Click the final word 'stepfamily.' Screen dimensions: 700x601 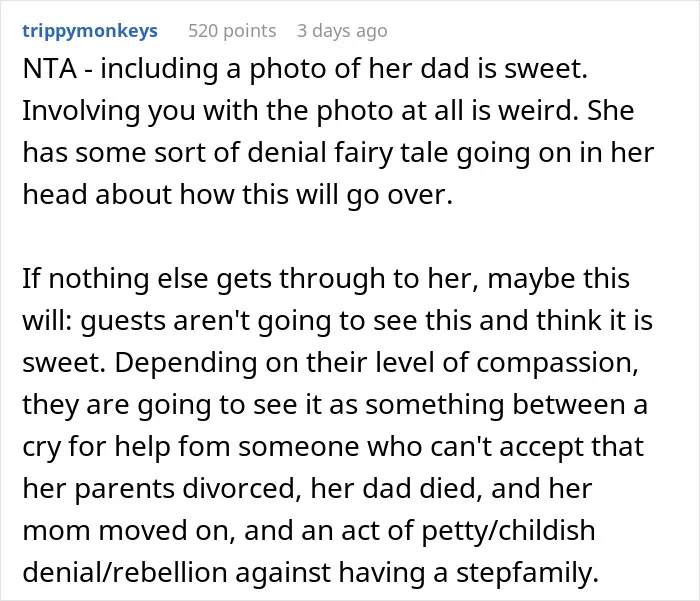click(x=527, y=572)
